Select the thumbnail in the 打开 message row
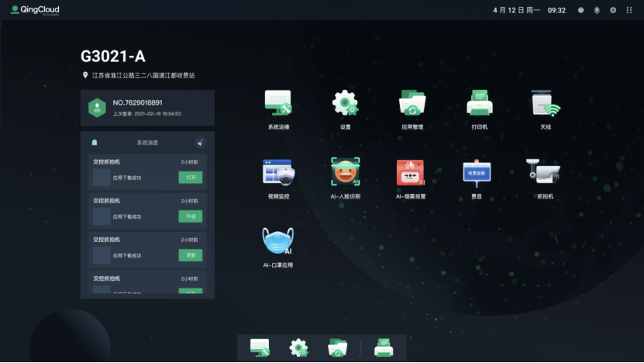 click(x=102, y=178)
